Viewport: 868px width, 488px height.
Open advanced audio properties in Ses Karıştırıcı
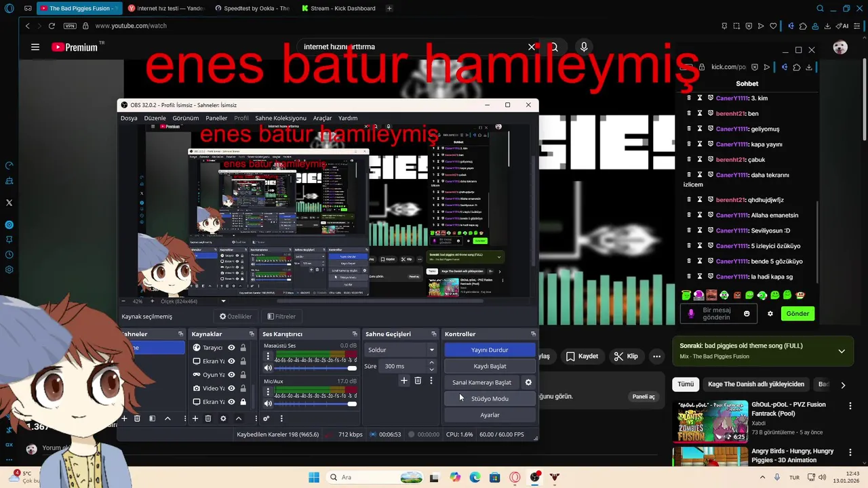(x=267, y=418)
